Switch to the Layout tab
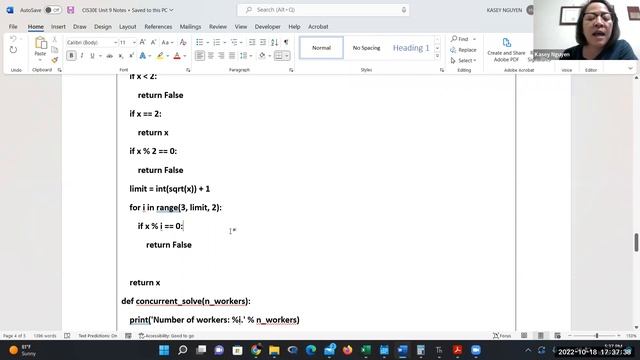Image resolution: width=640 pixels, height=360 pixels. point(127,27)
